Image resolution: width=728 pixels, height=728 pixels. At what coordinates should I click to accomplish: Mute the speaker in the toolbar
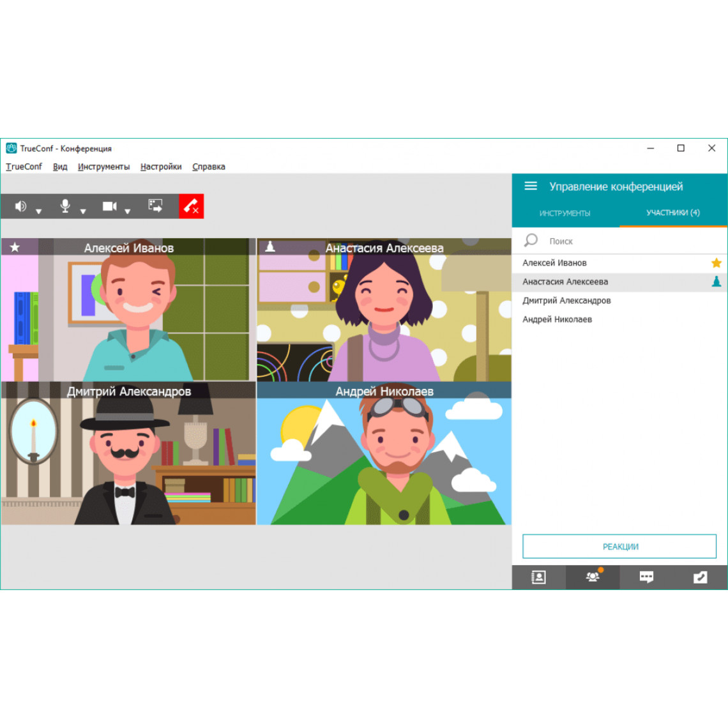[x=20, y=206]
